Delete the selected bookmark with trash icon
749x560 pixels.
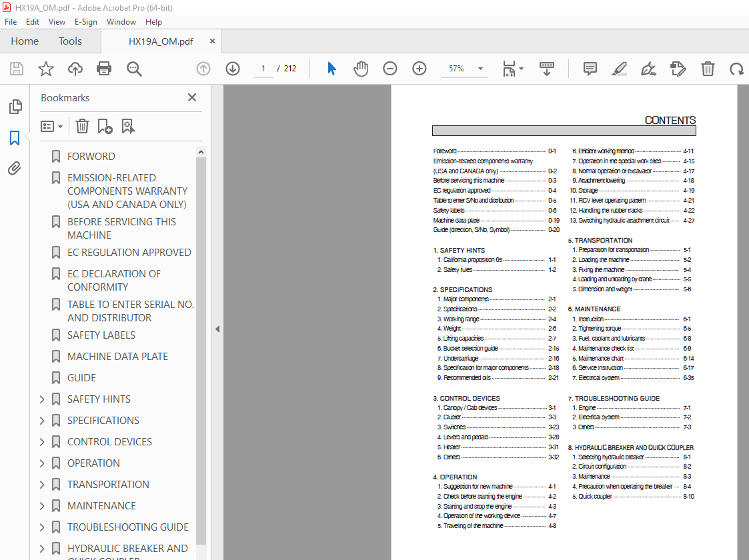pyautogui.click(x=82, y=126)
